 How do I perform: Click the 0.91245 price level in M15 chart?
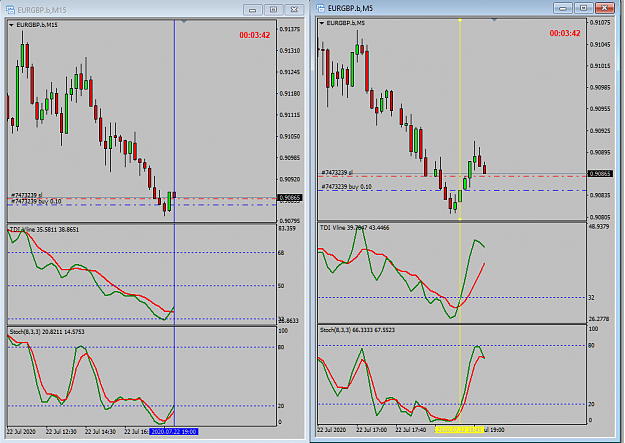290,72
